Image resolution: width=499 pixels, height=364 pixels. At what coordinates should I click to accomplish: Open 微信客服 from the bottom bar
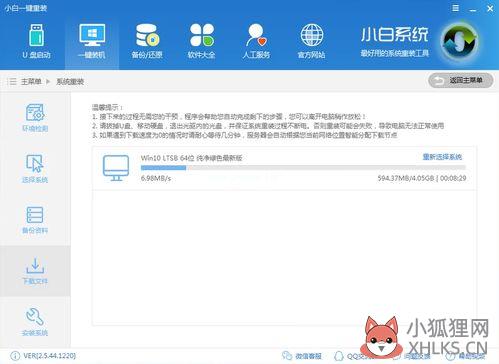pyautogui.click(x=302, y=356)
